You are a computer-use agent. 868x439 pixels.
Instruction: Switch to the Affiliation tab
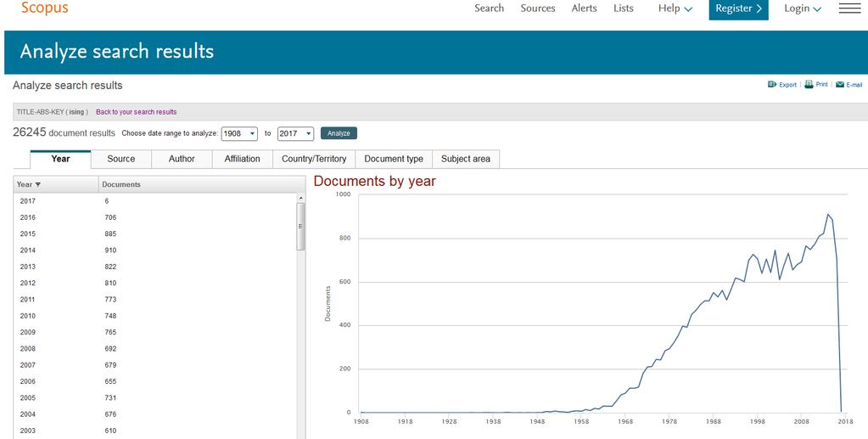243,159
